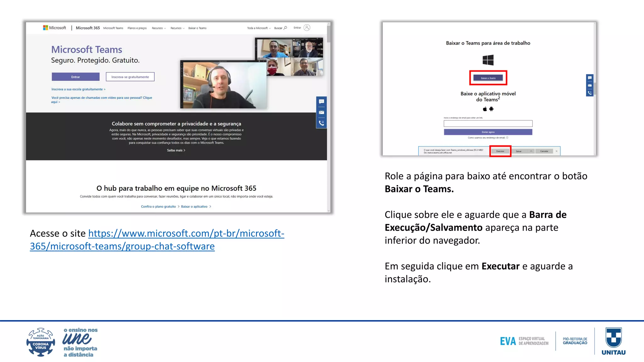
Task: Click the email address input field
Action: click(488, 123)
